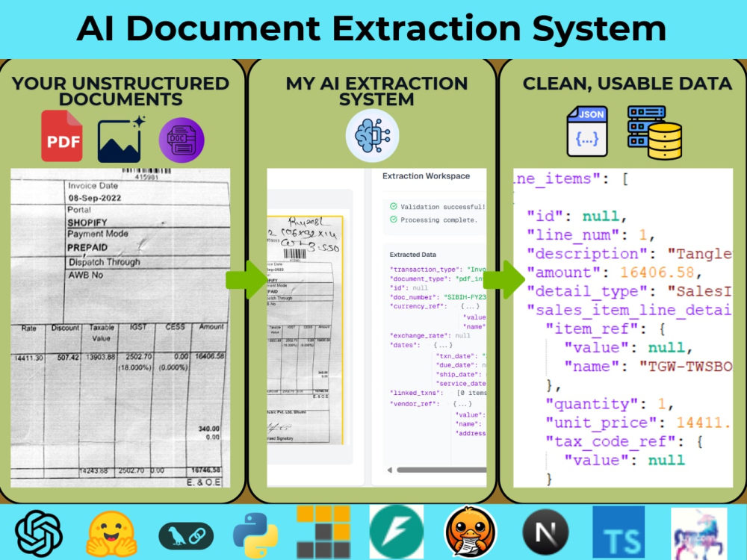Click the AI Document Extraction System title
The image size is (747, 560).
(371, 28)
